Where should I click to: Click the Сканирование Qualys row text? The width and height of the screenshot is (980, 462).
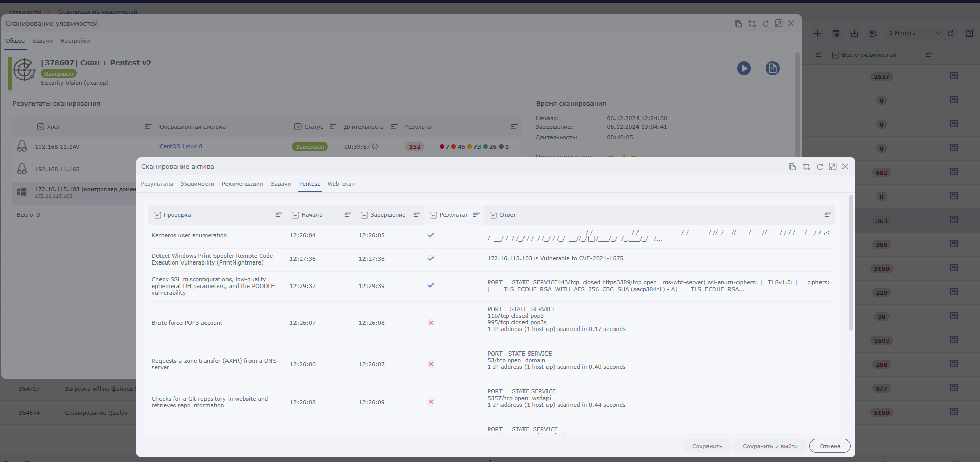(96, 413)
